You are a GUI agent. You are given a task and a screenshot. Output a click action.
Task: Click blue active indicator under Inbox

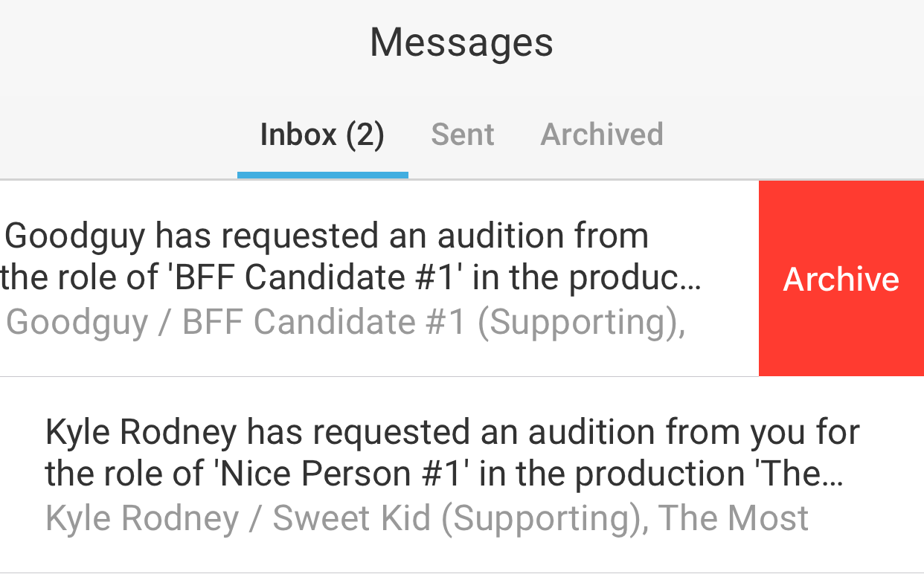point(322,175)
